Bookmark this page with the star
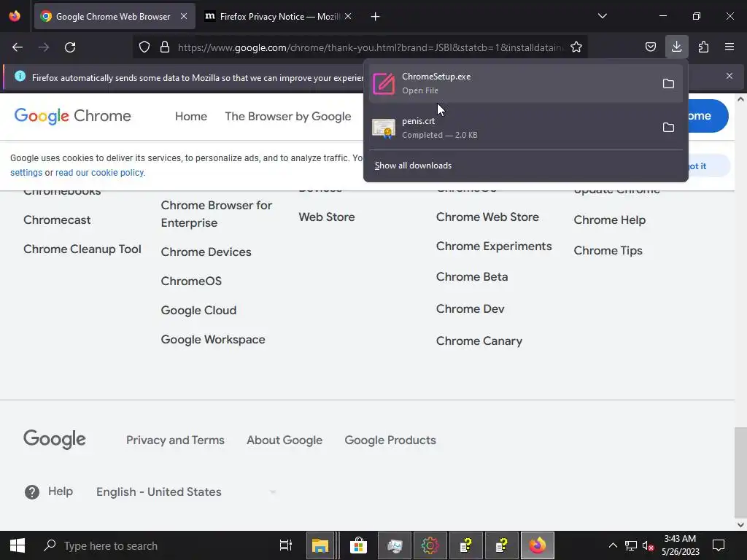The height and width of the screenshot is (560, 747). (x=576, y=47)
